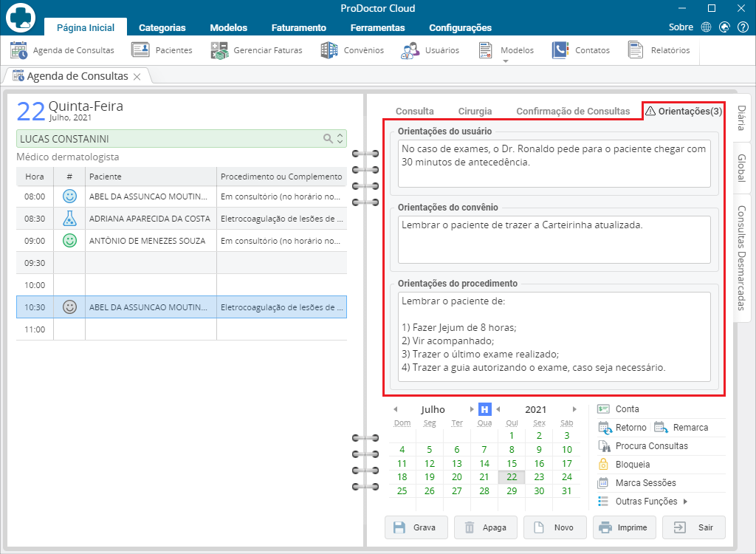Click gray smiley status at 10:30
The image size is (756, 554).
tap(70, 307)
